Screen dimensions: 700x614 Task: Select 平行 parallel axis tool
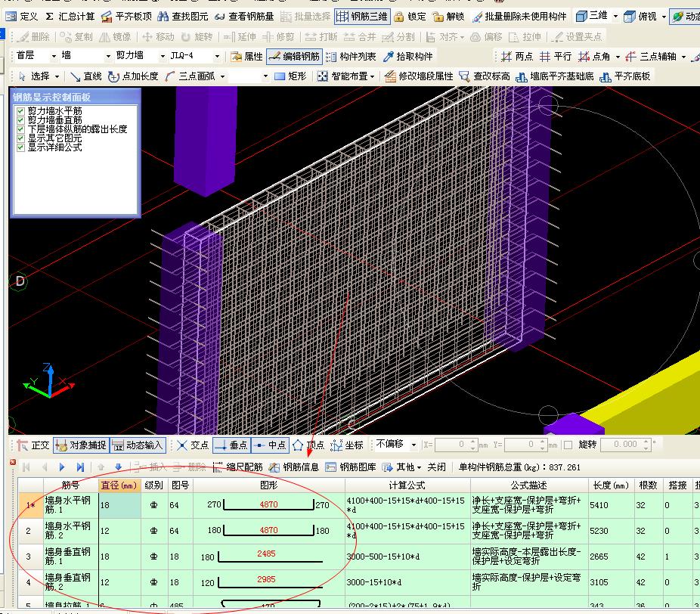point(556,56)
